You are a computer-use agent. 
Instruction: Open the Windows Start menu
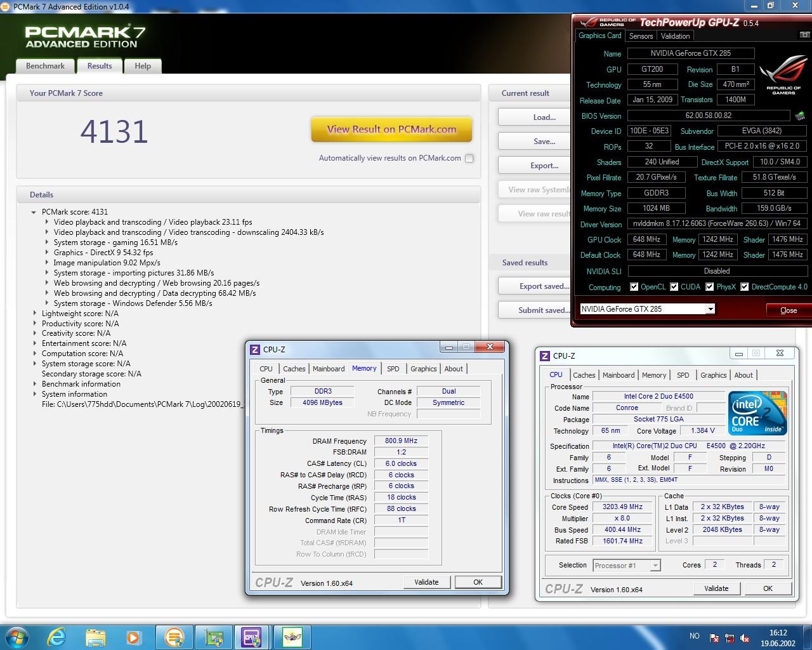tap(17, 637)
